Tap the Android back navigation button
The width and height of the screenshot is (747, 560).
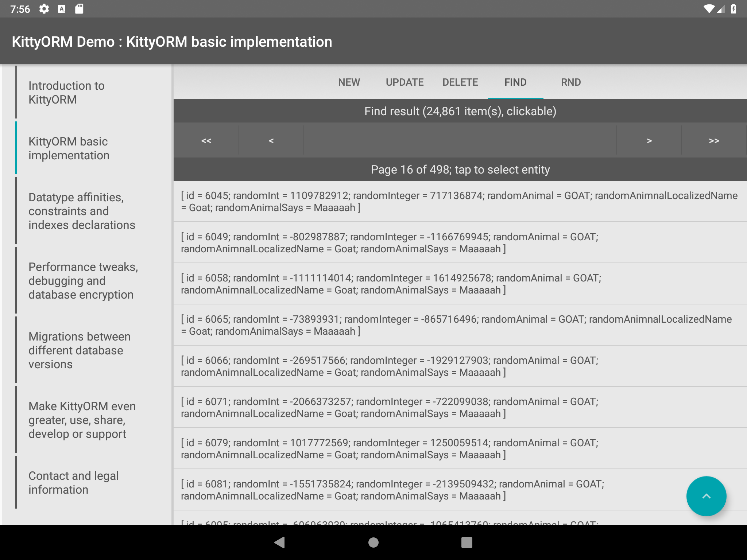tap(280, 542)
